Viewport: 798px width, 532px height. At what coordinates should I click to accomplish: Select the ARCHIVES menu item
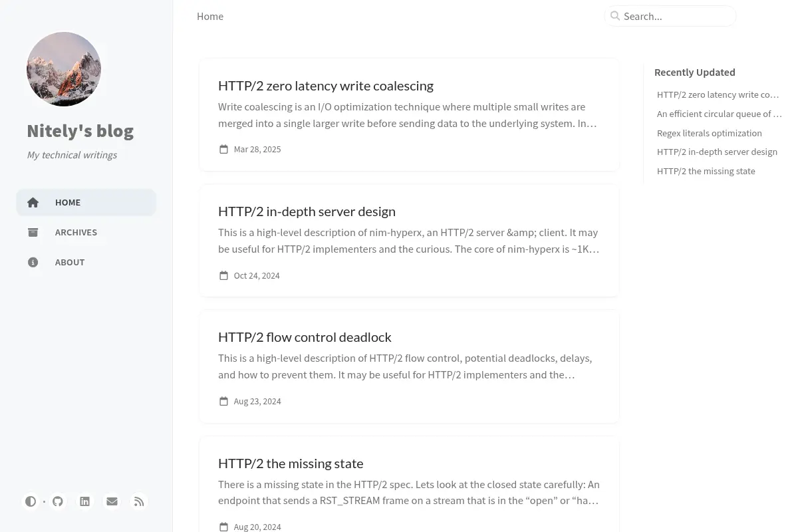86,232
